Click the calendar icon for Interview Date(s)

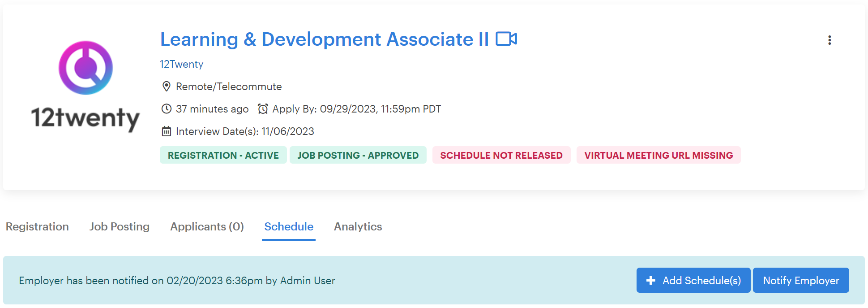click(167, 131)
